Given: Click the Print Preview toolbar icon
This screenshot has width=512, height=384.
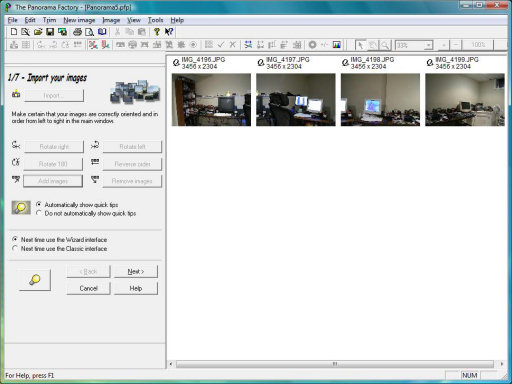Looking at the screenshot, I should click(89, 32).
